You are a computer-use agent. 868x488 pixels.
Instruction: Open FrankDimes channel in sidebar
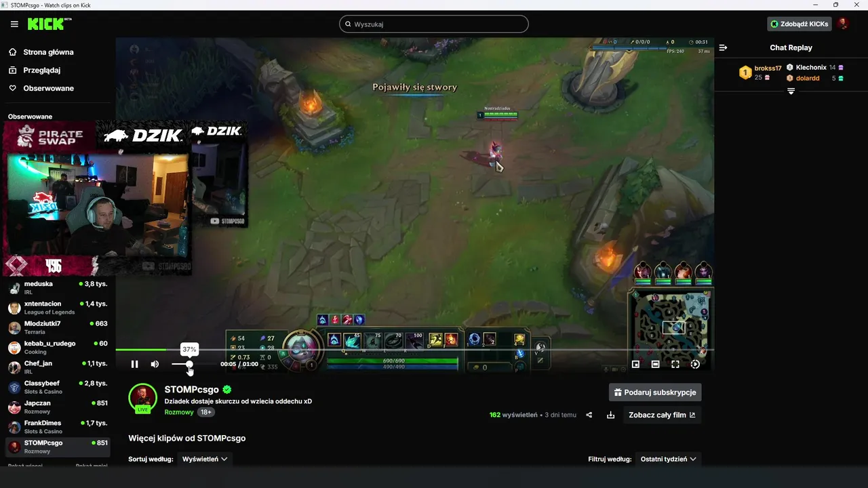[58, 426]
